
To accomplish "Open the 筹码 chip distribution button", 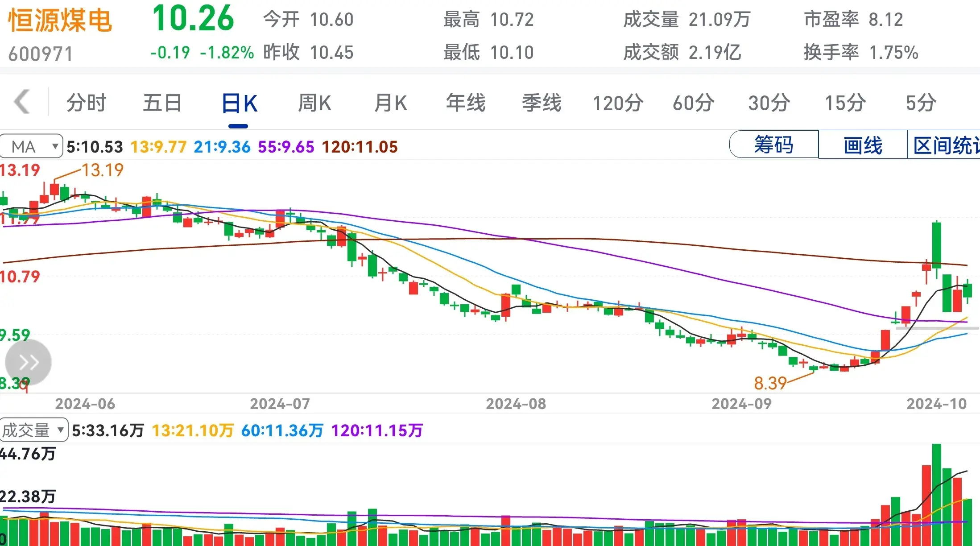I will click(774, 145).
